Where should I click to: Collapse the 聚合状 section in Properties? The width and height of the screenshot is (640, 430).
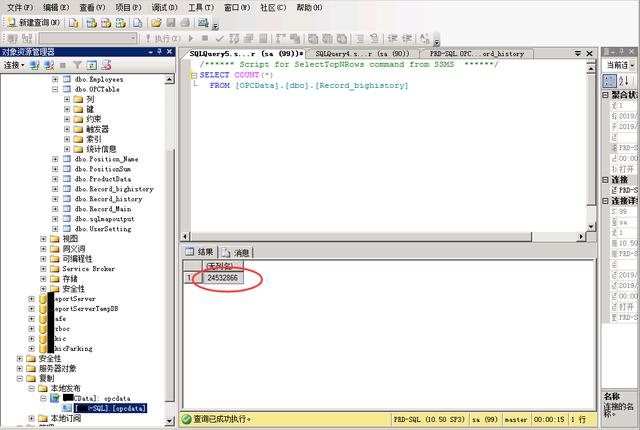pos(606,95)
